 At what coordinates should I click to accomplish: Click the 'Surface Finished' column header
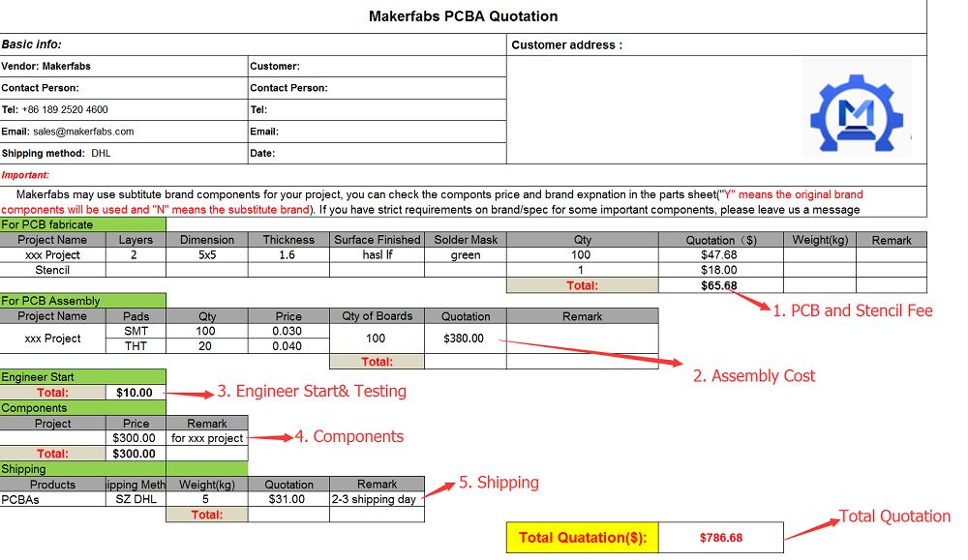[x=378, y=240]
